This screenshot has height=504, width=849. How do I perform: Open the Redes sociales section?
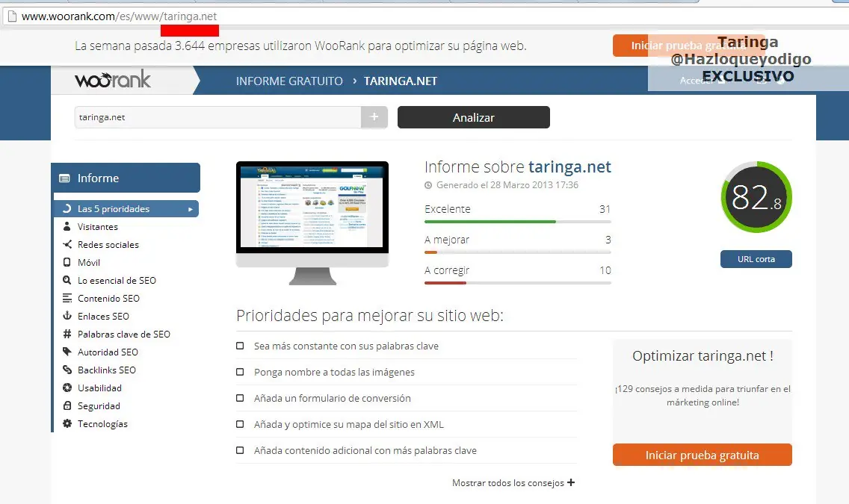(x=108, y=244)
